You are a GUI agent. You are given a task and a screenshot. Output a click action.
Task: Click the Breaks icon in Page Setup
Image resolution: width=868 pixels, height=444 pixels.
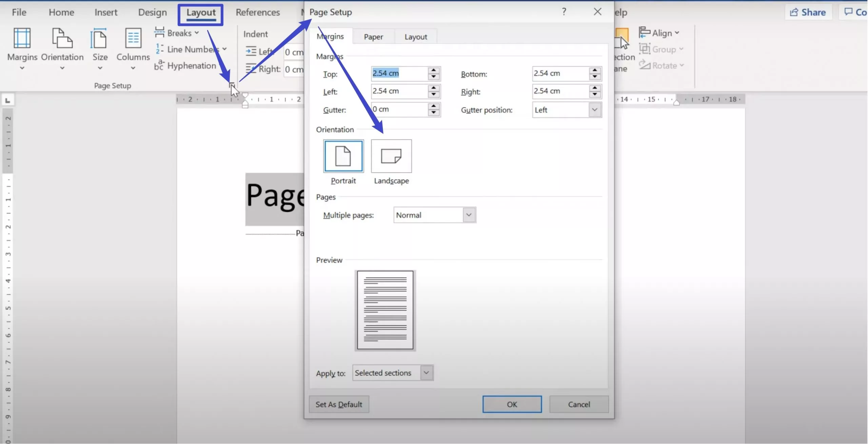point(159,33)
